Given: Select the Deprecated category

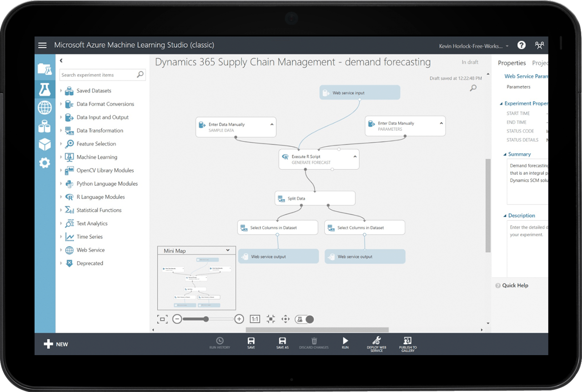Looking at the screenshot, I should click(x=90, y=263).
